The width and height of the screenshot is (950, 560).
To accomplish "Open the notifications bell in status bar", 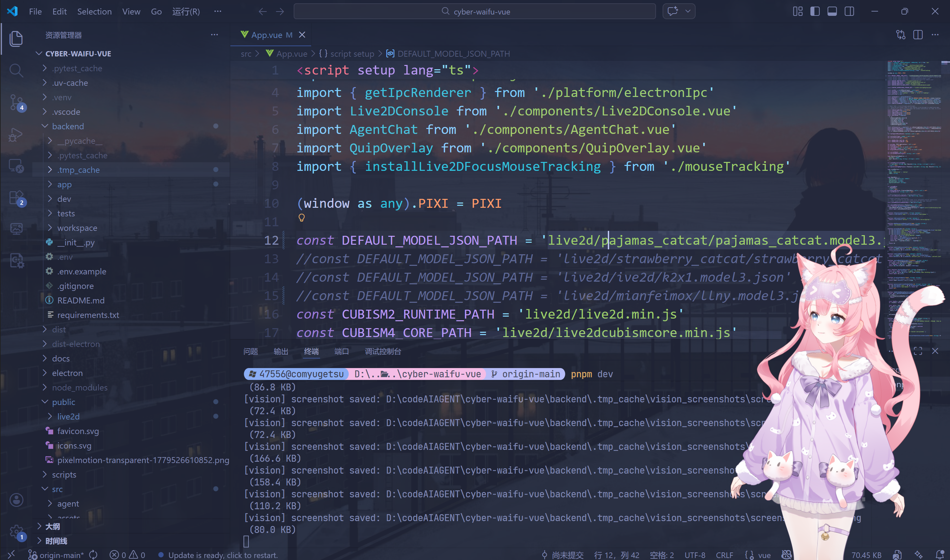I will [939, 555].
